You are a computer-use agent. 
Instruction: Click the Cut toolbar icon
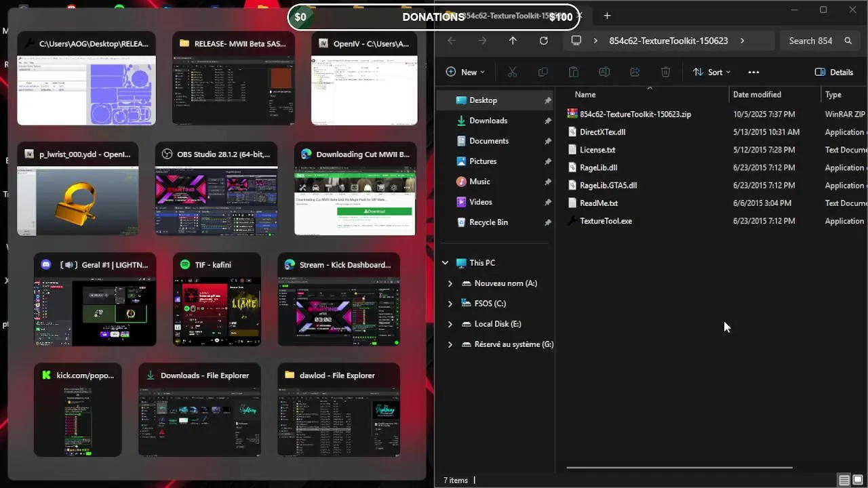click(x=513, y=72)
